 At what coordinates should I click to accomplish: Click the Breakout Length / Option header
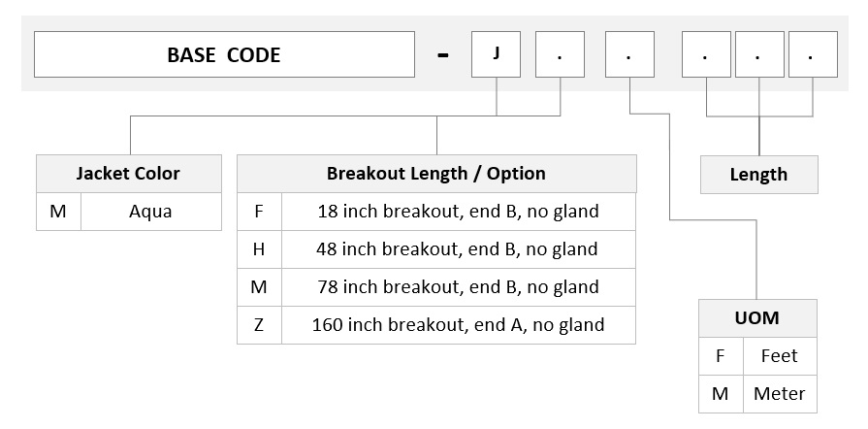click(436, 174)
